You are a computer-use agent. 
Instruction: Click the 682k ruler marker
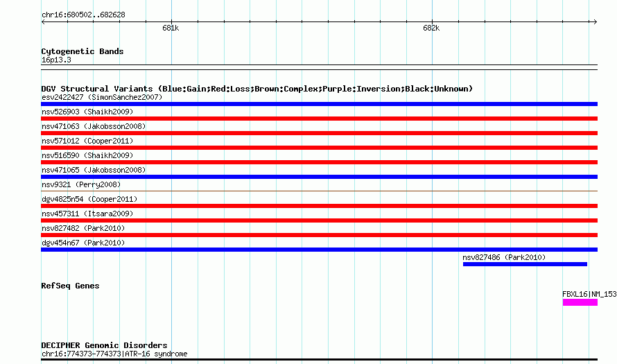click(431, 28)
